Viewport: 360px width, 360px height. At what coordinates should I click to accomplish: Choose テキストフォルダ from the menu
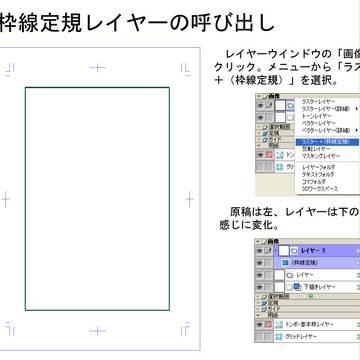[x=318, y=174]
